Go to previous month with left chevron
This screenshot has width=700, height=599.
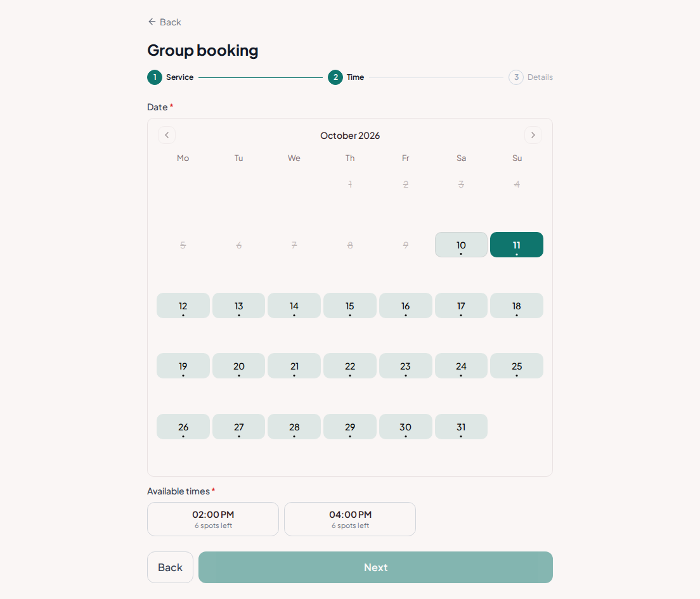click(167, 135)
